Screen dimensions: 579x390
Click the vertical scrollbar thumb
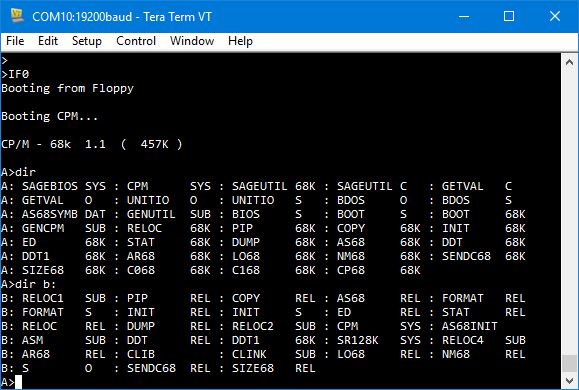point(569,363)
